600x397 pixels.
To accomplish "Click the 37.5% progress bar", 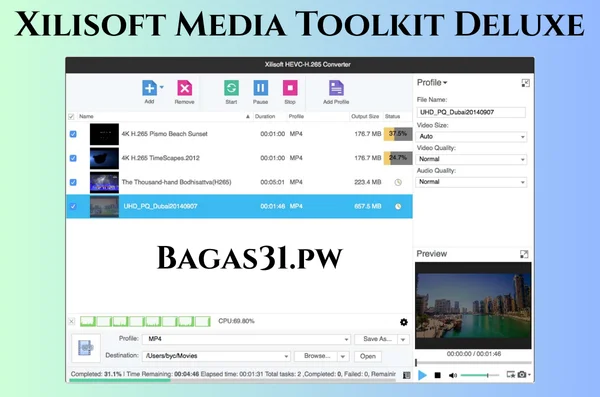I will coord(398,134).
